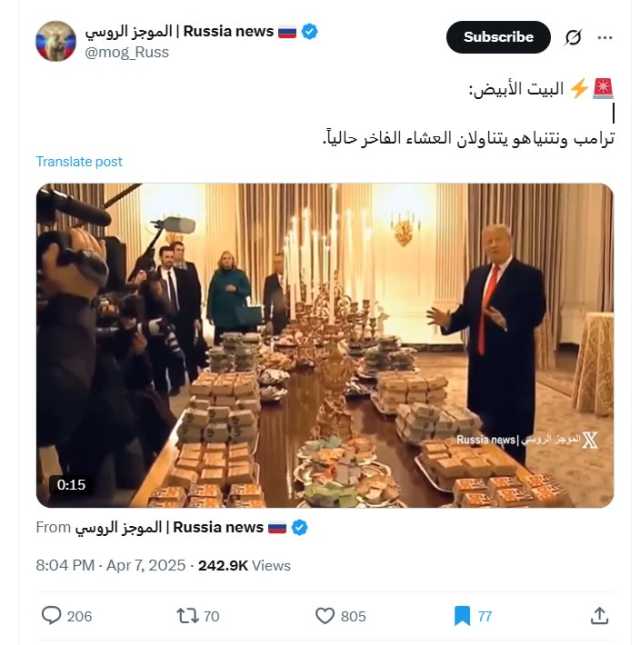Click the X logo watermark in video

tap(590, 440)
